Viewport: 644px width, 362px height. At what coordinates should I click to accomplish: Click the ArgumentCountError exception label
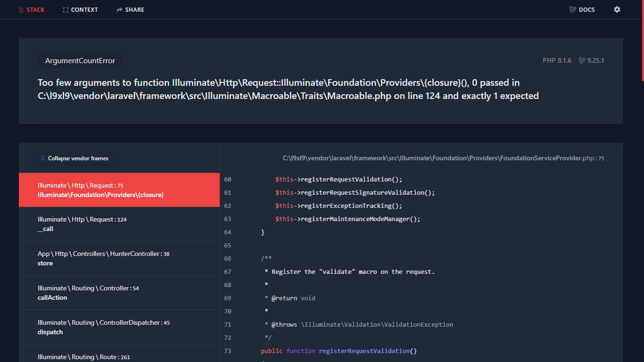80,61
